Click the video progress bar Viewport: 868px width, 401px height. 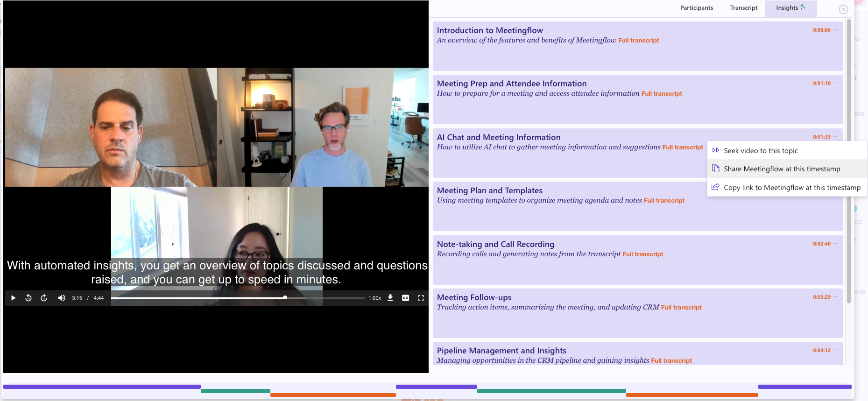pyautogui.click(x=238, y=298)
